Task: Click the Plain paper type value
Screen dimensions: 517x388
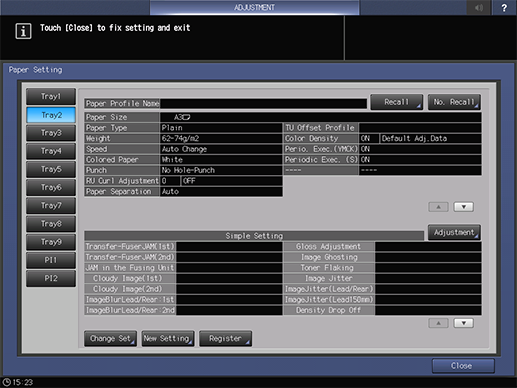Action: point(221,128)
